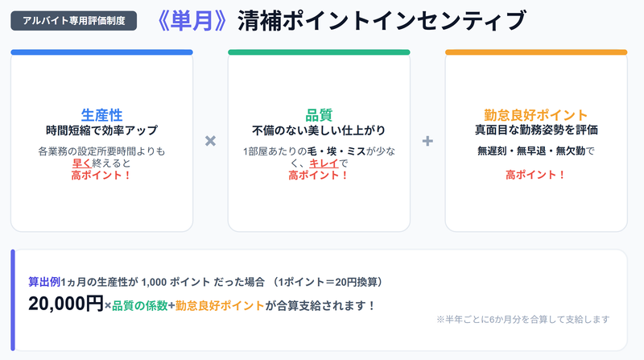Select the 勤怠良好ポイント card heading
Image resolution: width=644 pixels, height=360 pixels.
coord(536,115)
